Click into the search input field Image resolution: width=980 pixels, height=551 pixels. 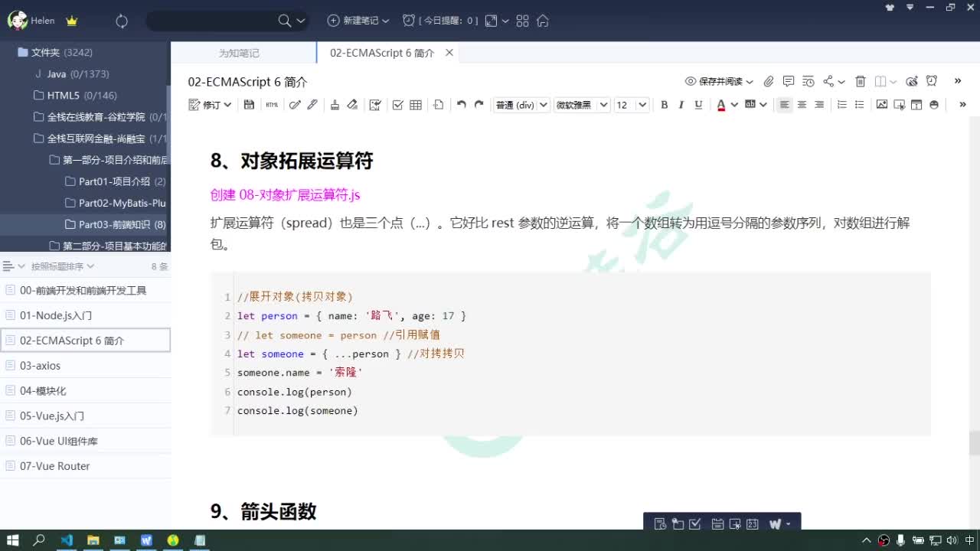pyautogui.click(x=211, y=21)
